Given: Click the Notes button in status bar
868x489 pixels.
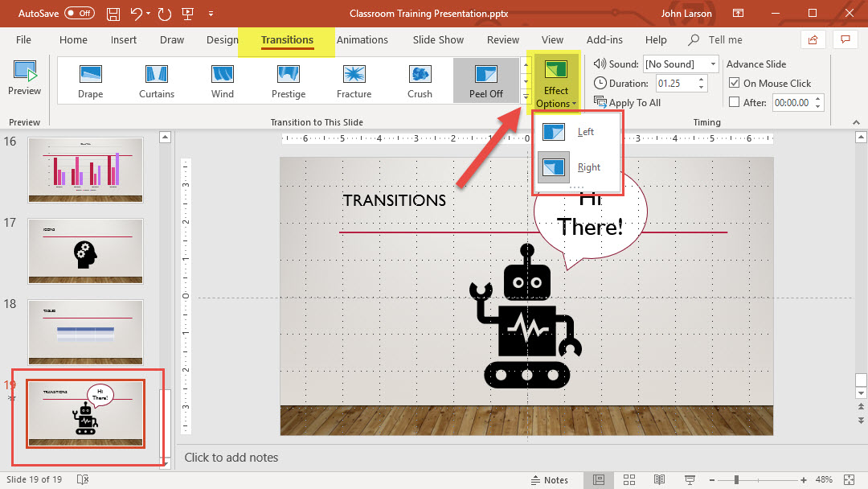Looking at the screenshot, I should [x=549, y=480].
